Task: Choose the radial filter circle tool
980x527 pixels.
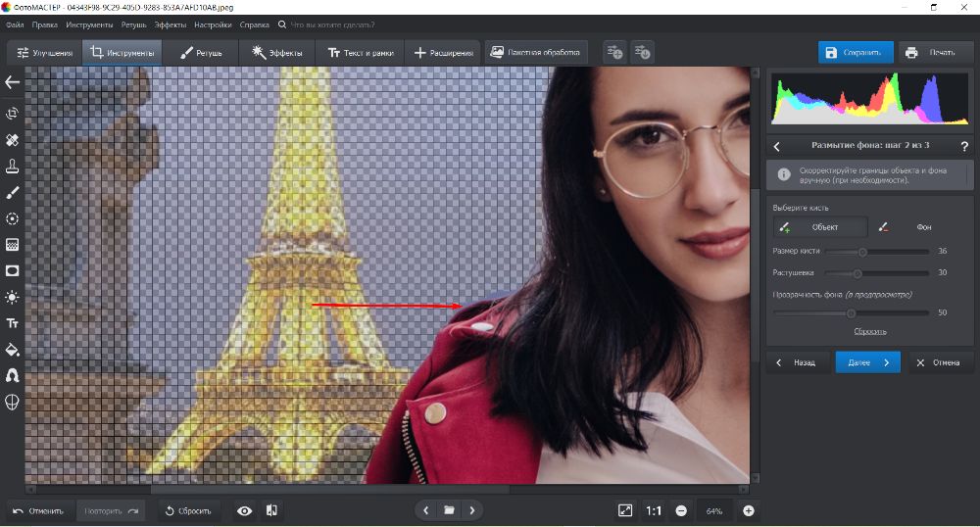Action: click(13, 218)
